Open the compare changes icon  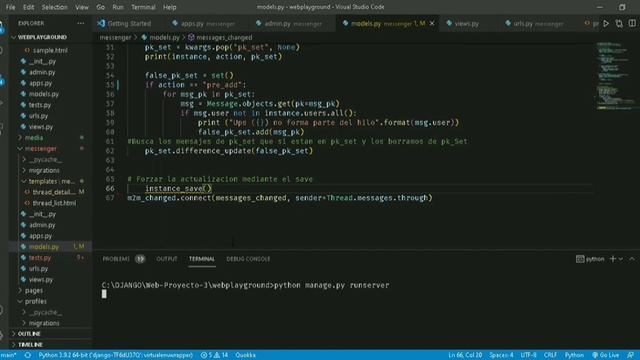619,24
